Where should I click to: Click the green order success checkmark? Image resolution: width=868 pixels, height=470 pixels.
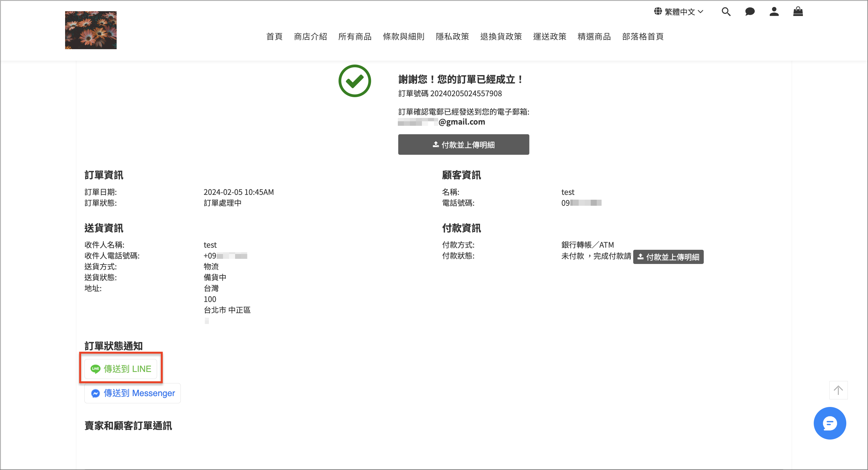(354, 81)
